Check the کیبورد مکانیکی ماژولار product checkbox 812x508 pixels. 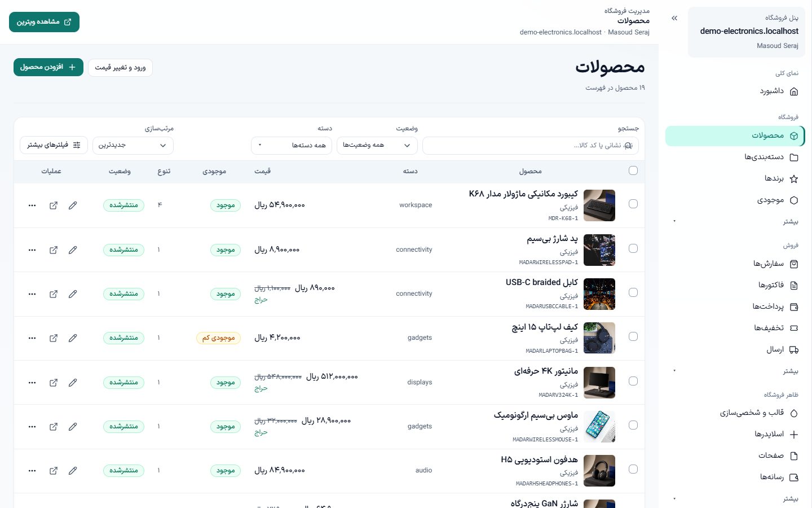pyautogui.click(x=633, y=204)
